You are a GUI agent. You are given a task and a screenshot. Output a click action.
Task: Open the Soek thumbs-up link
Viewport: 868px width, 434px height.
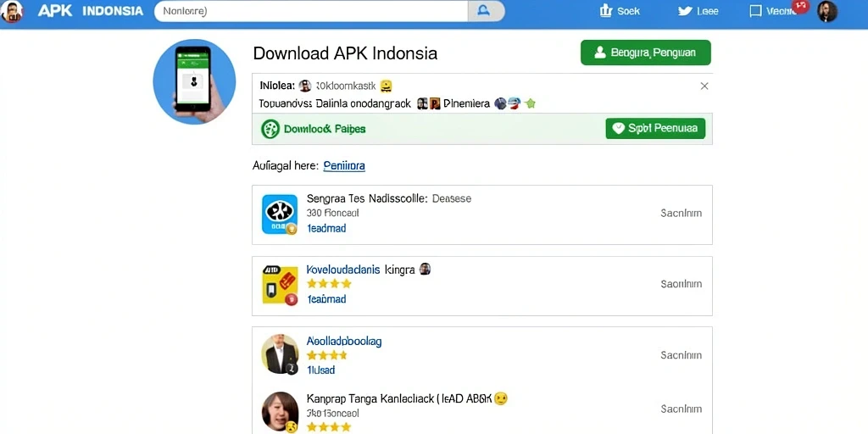tap(620, 11)
